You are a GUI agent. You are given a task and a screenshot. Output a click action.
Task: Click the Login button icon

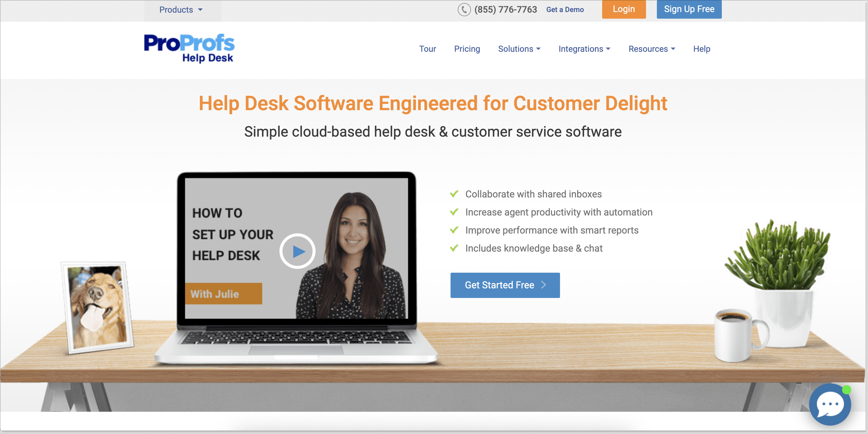[624, 9]
